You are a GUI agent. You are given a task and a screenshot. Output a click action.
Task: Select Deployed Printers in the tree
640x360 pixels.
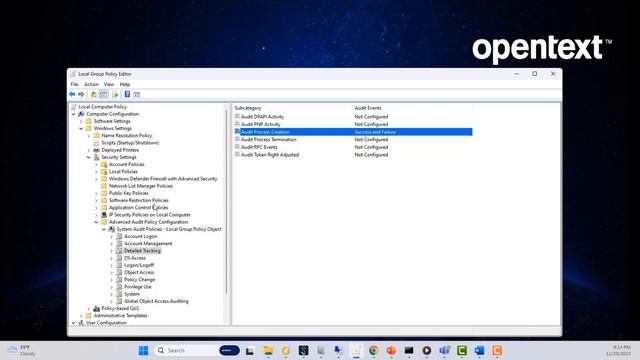[120, 150]
